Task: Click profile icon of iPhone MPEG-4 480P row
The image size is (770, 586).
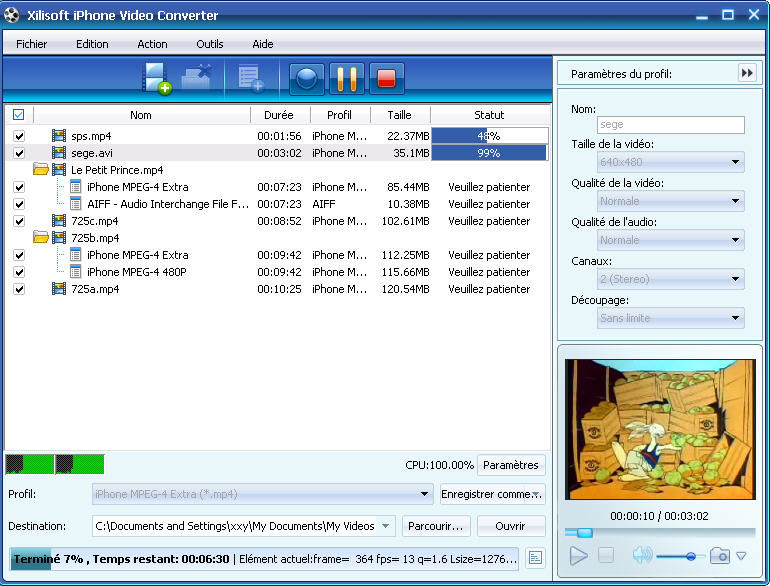Action: point(75,271)
